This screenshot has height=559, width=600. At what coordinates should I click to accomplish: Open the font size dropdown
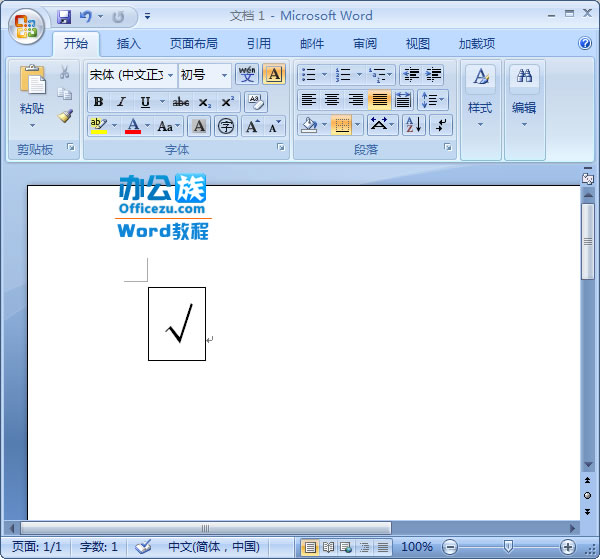(225, 75)
